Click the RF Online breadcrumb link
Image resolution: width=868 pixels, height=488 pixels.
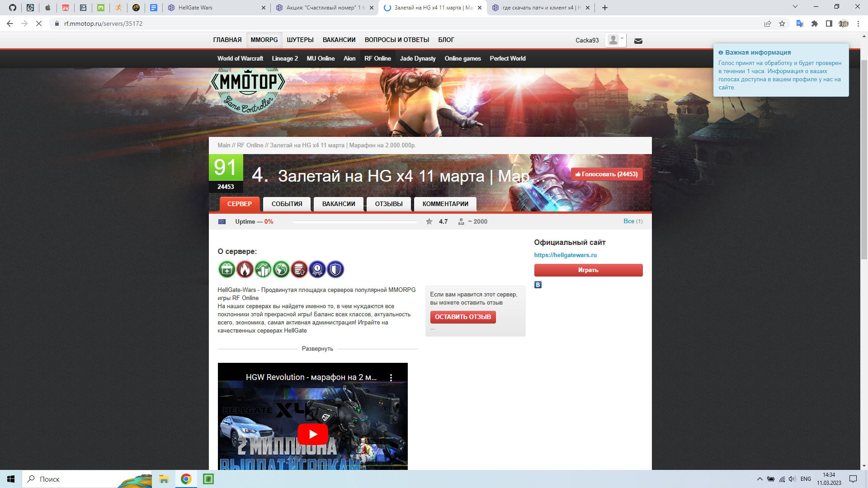(x=250, y=145)
